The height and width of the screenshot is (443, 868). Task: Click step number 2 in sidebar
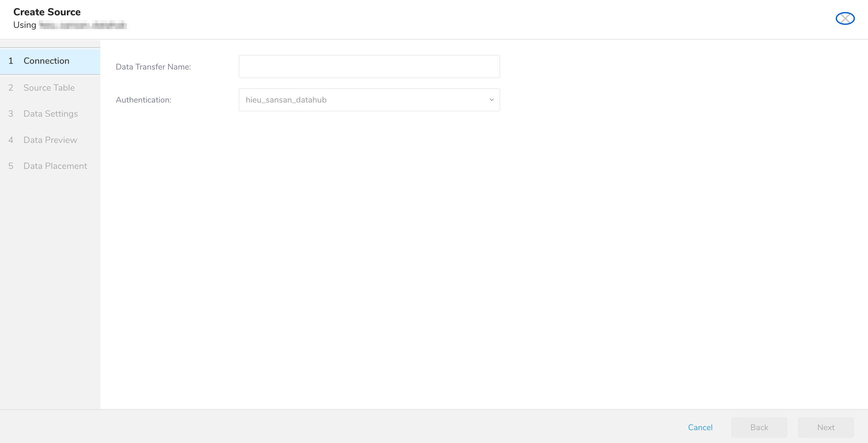[11, 88]
